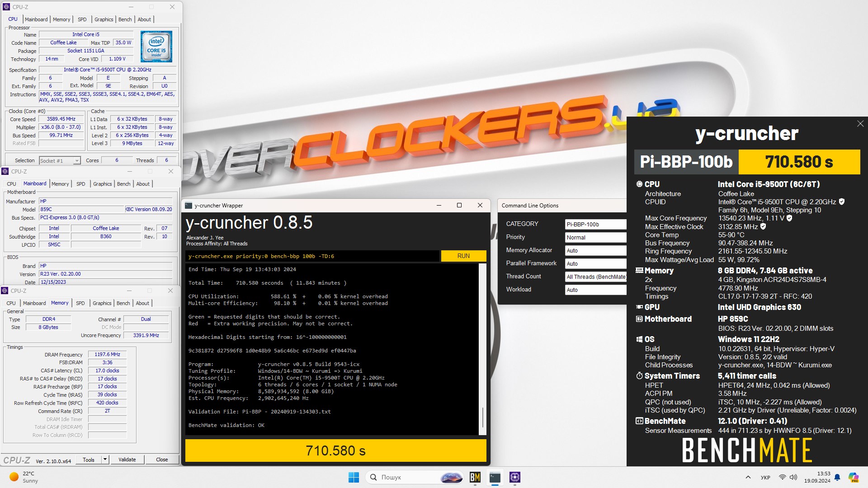Open the Priority dropdown set to Normal

coord(595,237)
